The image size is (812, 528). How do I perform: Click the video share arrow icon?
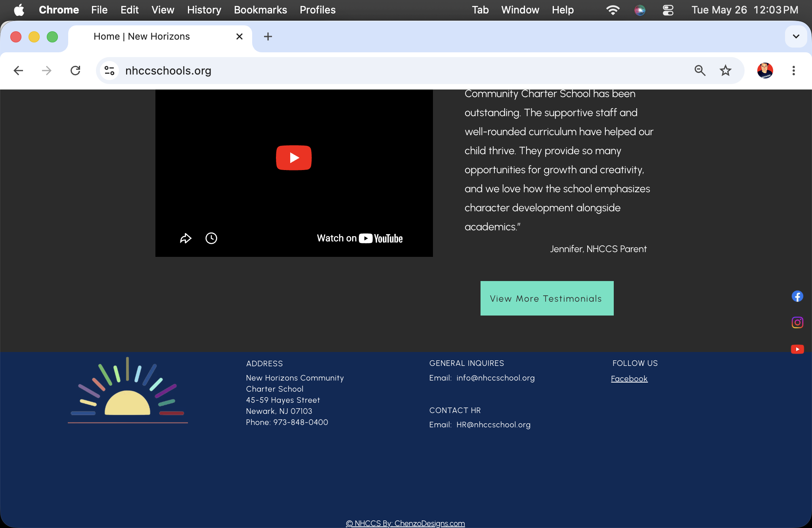pos(186,238)
